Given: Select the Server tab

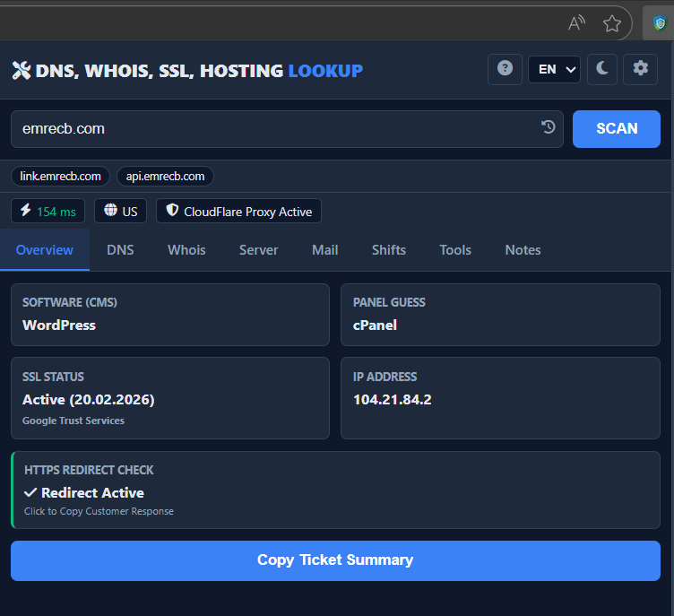Looking at the screenshot, I should (x=258, y=250).
